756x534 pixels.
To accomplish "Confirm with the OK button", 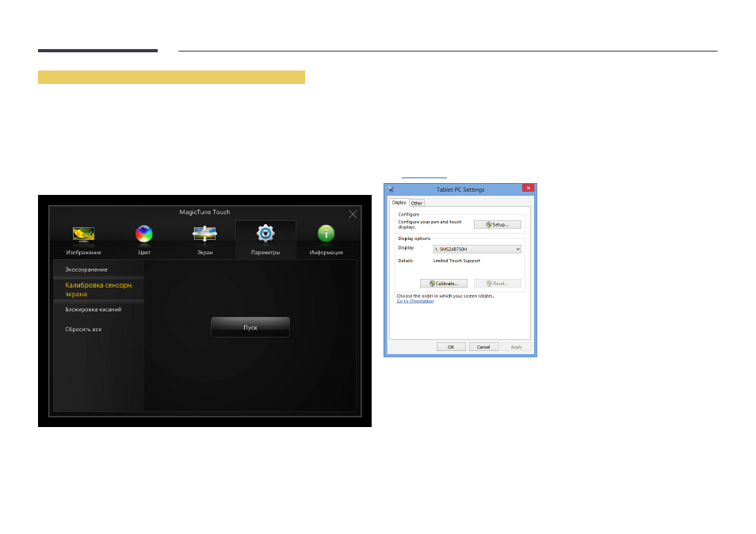I will click(451, 347).
